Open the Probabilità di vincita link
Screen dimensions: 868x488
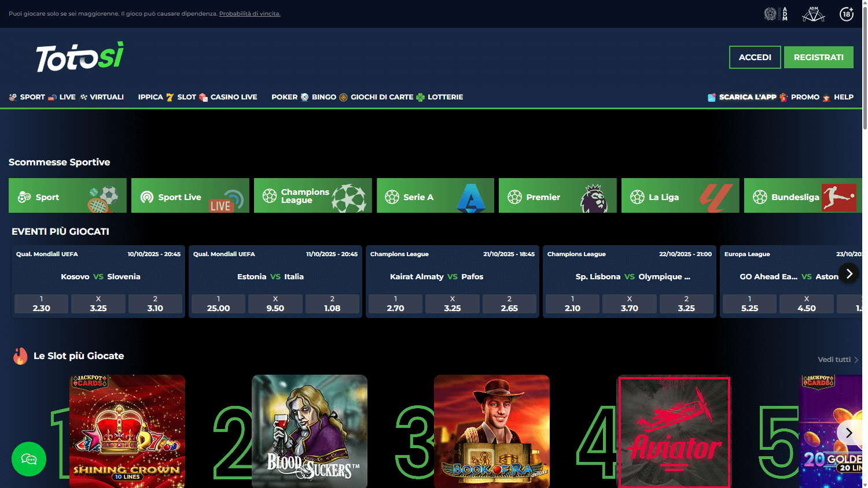(249, 13)
